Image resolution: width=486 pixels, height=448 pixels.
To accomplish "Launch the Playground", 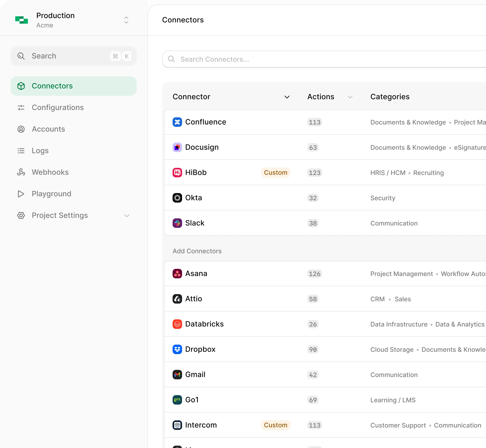I will [x=74, y=194].
